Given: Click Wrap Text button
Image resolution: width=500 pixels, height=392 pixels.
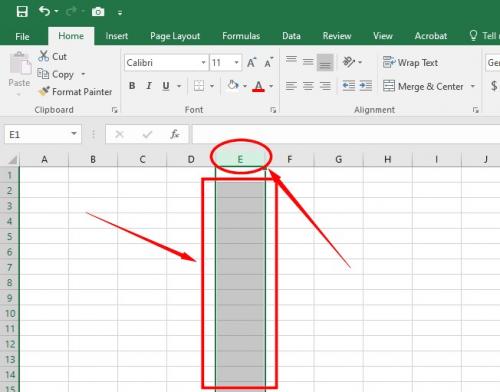Looking at the screenshot, I should (x=410, y=62).
